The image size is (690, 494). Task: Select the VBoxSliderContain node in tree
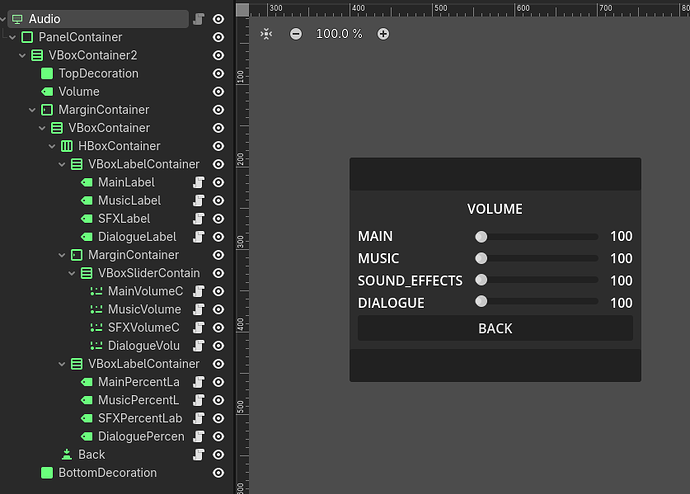(148, 273)
